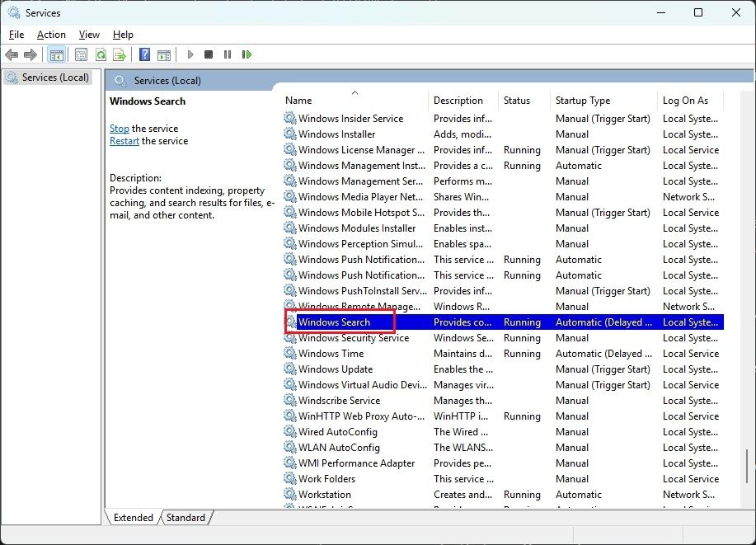Image resolution: width=756 pixels, height=545 pixels.
Task: Click gear icon of Work Folders row
Action: coord(289,478)
